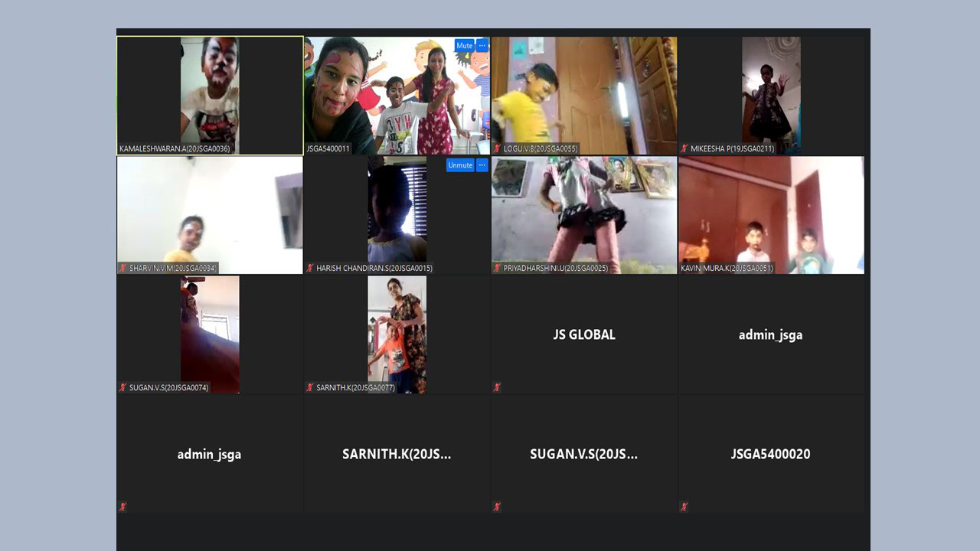
Task: Click muted mic icon on SHARVIN.V.M tile
Action: pyautogui.click(x=122, y=268)
